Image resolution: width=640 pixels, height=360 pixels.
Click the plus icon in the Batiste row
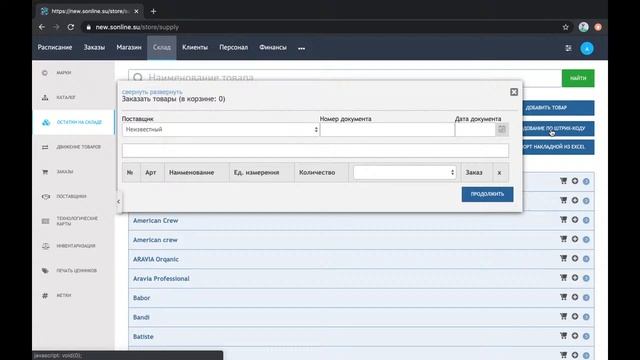click(x=575, y=336)
